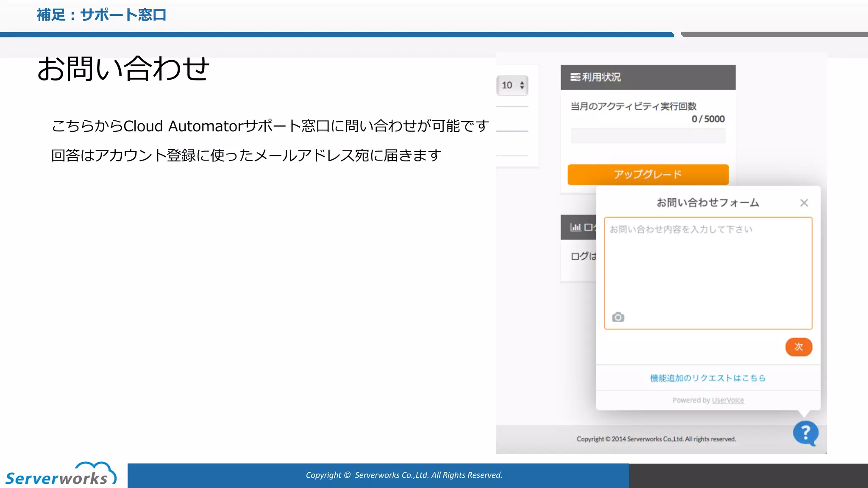This screenshot has height=488, width=868.
Task: Click the 0 / 5000 usage count
Action: [708, 119]
